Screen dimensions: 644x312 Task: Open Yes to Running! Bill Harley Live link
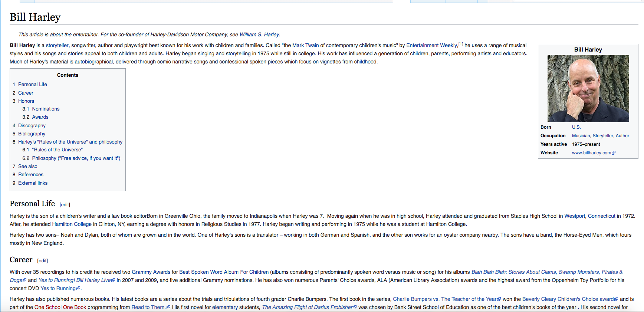pyautogui.click(x=75, y=280)
